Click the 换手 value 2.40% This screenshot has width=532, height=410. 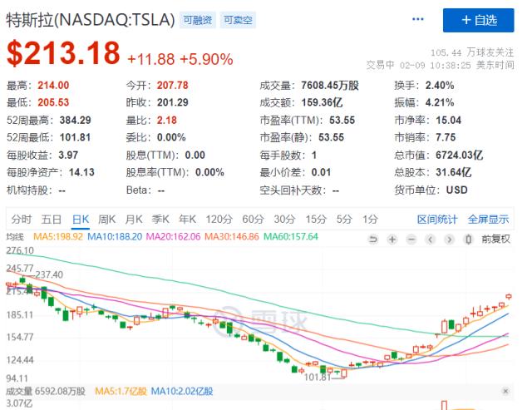440,85
